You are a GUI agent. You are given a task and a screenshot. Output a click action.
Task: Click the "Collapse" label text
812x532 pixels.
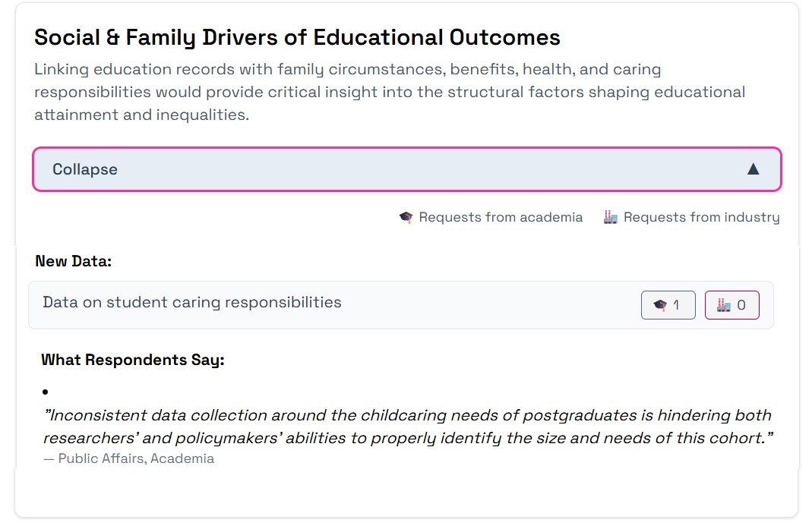pos(85,169)
